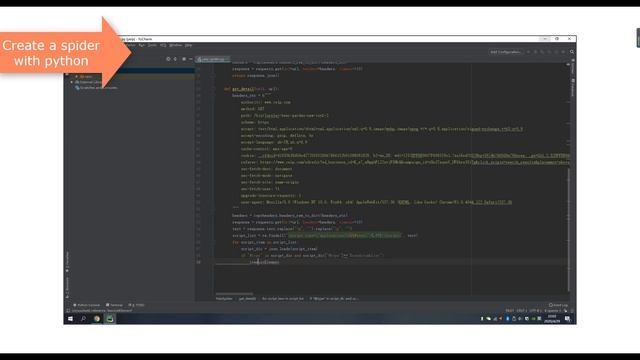The height and width of the screenshot is (360, 640).
Task: Click the editor horizontal scrollbar
Action: [x=234, y=293]
